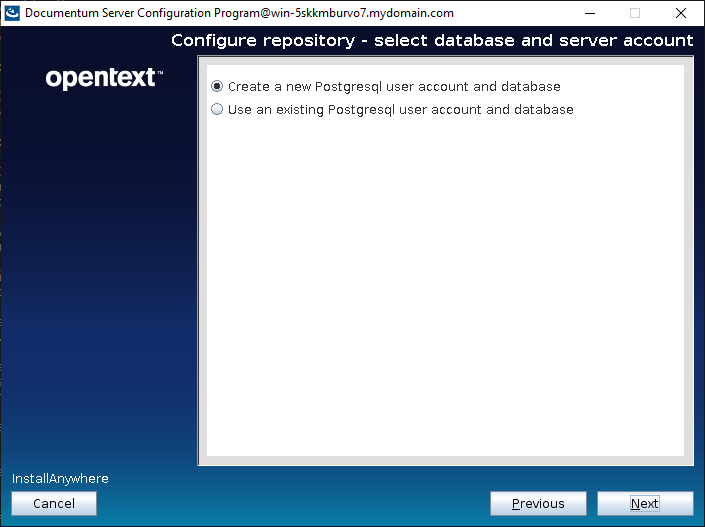Go back with the Previous button
The image size is (705, 527).
(x=538, y=504)
